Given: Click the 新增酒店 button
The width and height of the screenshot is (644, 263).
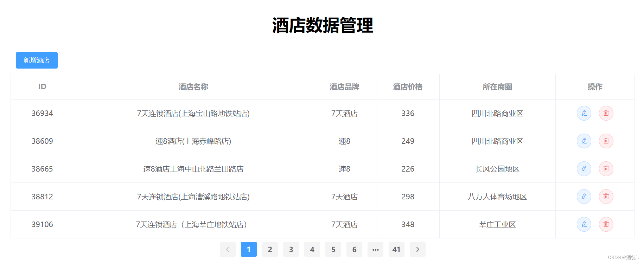Looking at the screenshot, I should pos(37,60).
